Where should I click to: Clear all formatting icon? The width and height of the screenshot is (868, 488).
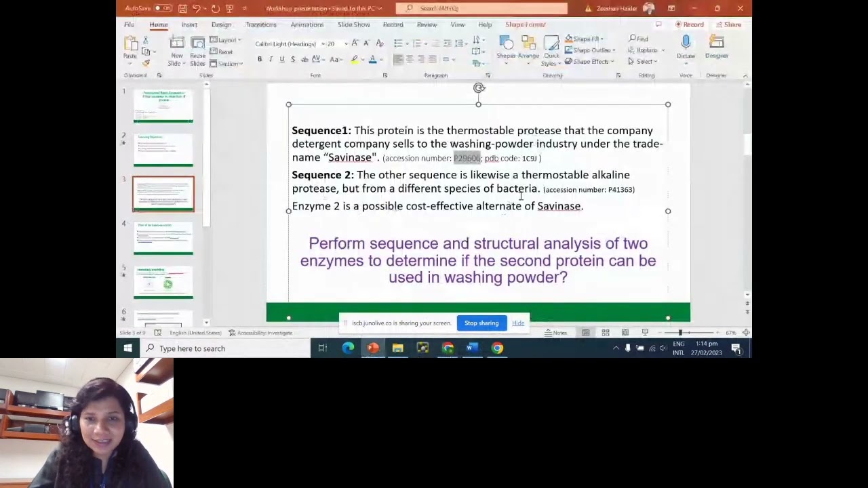(x=378, y=43)
